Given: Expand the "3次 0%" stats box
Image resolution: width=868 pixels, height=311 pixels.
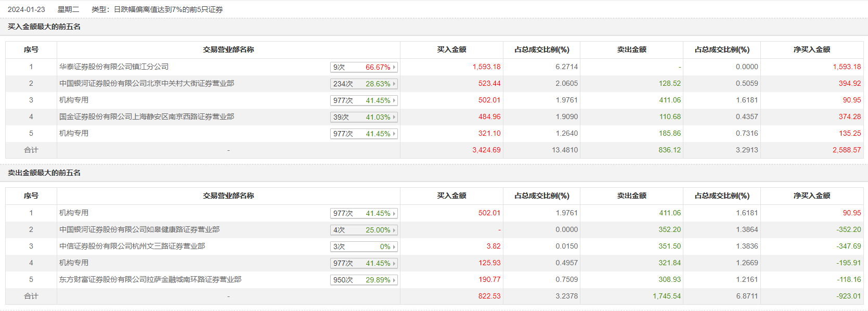Looking at the screenshot, I should [x=364, y=247].
